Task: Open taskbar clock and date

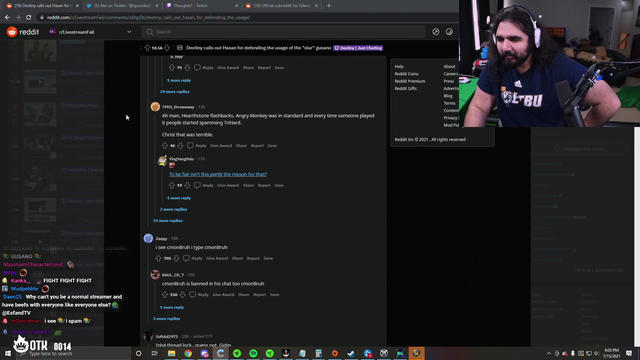Action: pyautogui.click(x=611, y=353)
